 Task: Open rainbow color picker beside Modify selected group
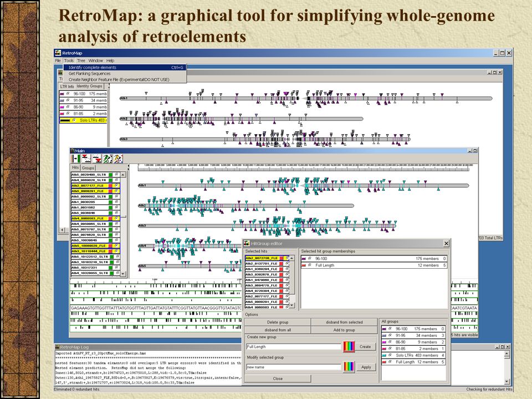[x=349, y=367]
